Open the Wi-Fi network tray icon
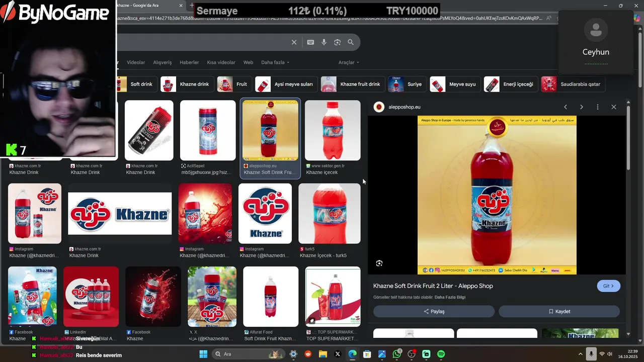Image resolution: width=644 pixels, height=362 pixels. click(x=602, y=354)
